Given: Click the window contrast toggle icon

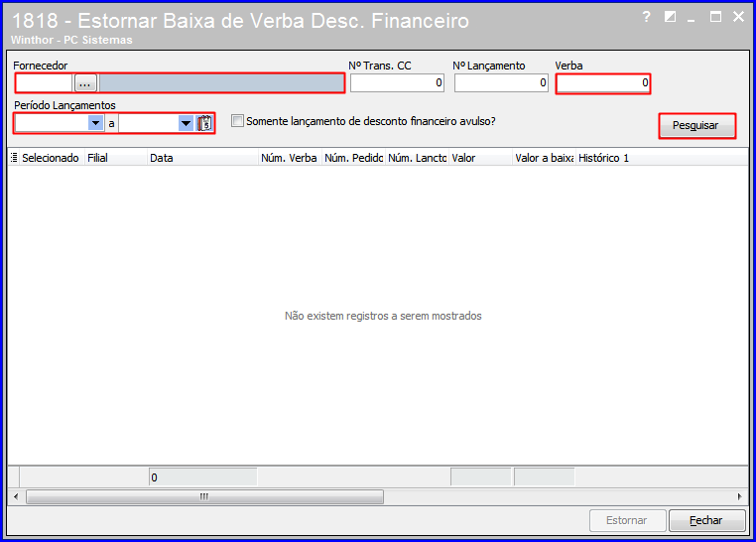Looking at the screenshot, I should pyautogui.click(x=670, y=17).
